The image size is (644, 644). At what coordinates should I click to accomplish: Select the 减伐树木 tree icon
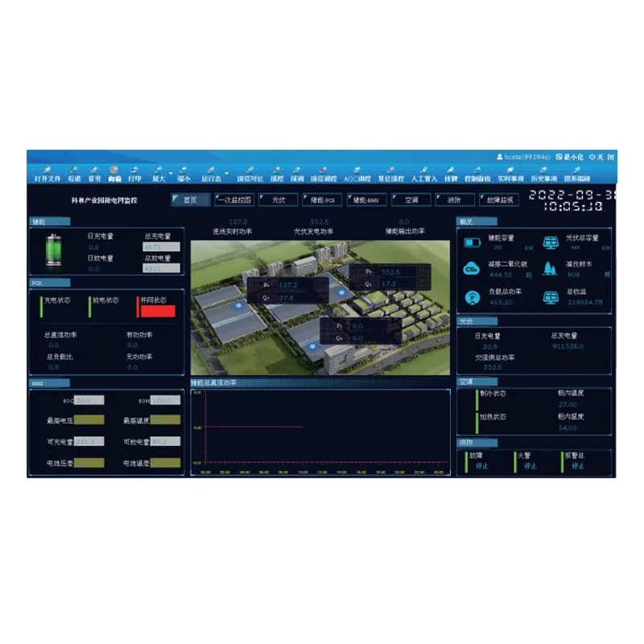pyautogui.click(x=550, y=269)
